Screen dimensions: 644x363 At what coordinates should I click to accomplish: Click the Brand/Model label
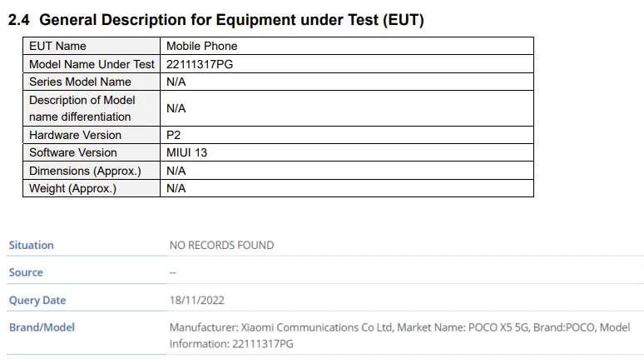coord(42,327)
